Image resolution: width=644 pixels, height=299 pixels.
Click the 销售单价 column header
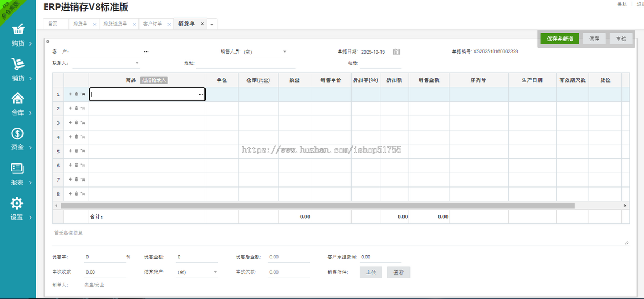point(331,80)
